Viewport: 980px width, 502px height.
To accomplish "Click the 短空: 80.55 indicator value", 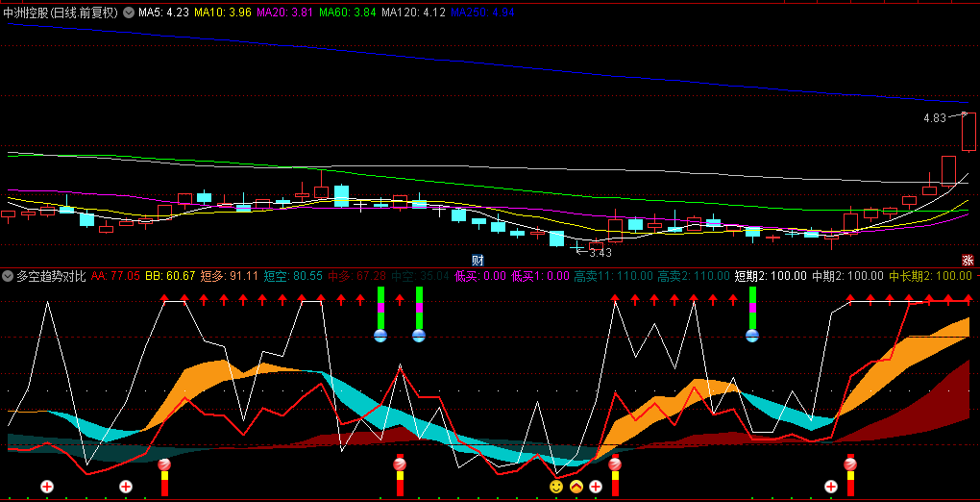I will [x=293, y=276].
